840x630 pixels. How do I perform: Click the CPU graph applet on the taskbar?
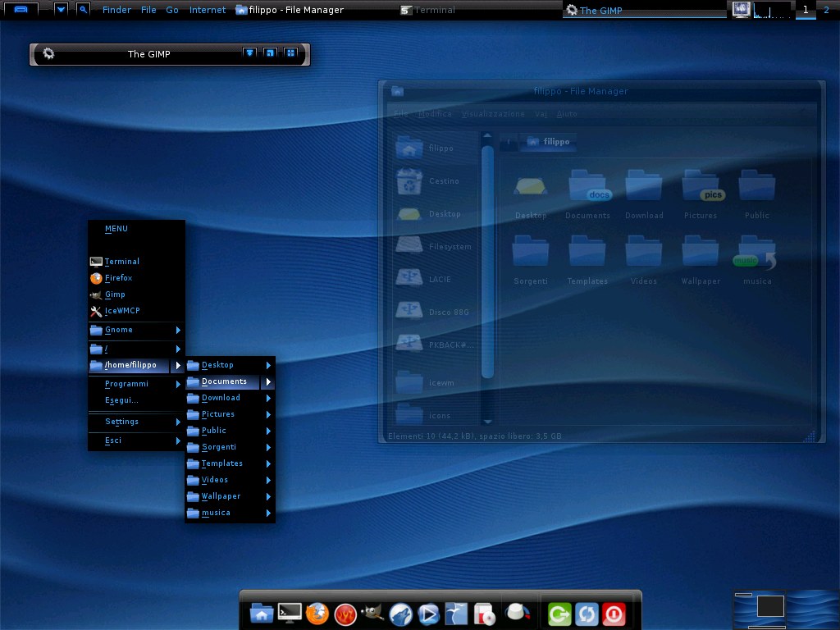coord(772,10)
